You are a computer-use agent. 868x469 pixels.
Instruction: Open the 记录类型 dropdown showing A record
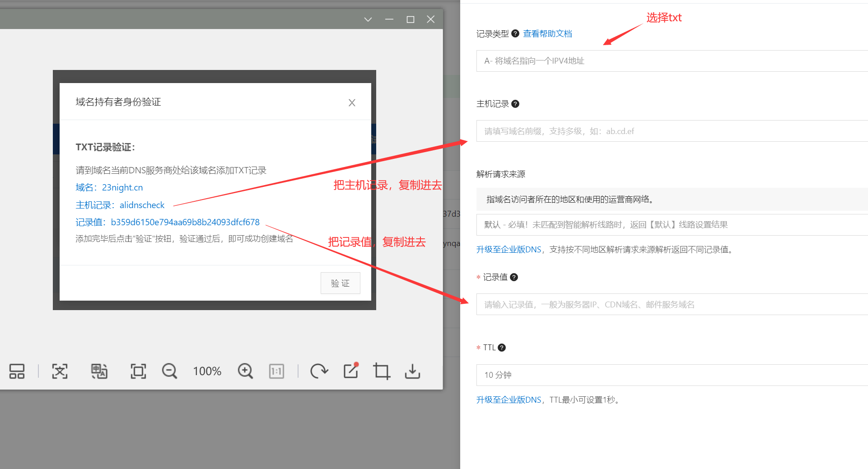pos(672,61)
